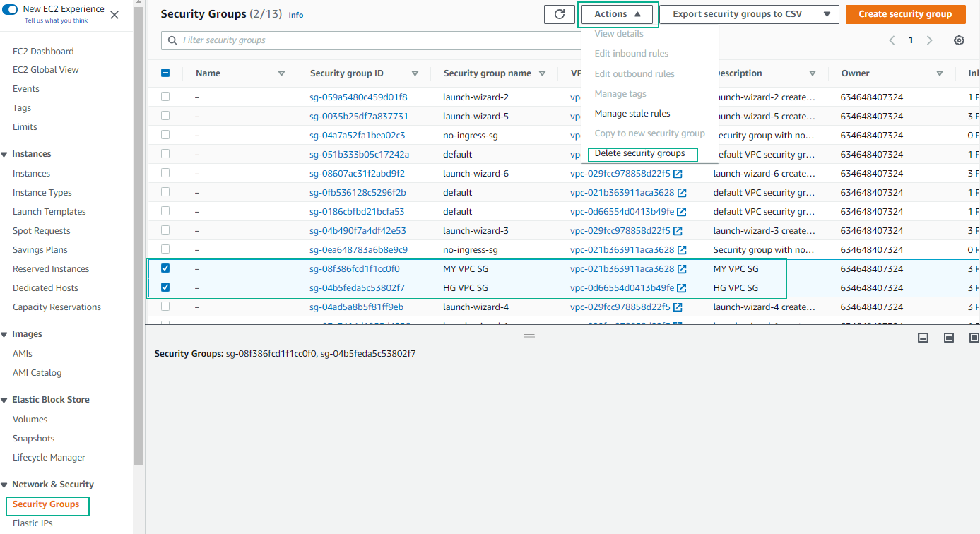This screenshot has height=534, width=980.
Task: Click the Filter security groups search field
Action: pos(373,40)
